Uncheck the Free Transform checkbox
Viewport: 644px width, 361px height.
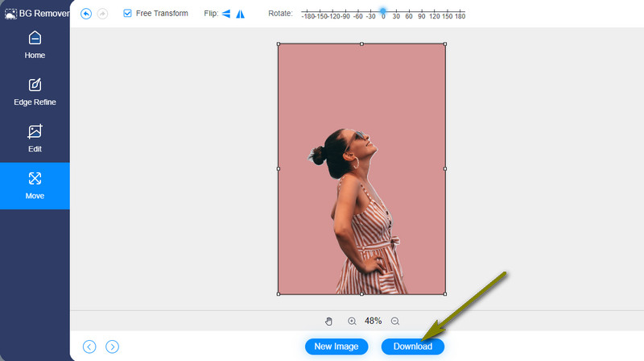127,14
